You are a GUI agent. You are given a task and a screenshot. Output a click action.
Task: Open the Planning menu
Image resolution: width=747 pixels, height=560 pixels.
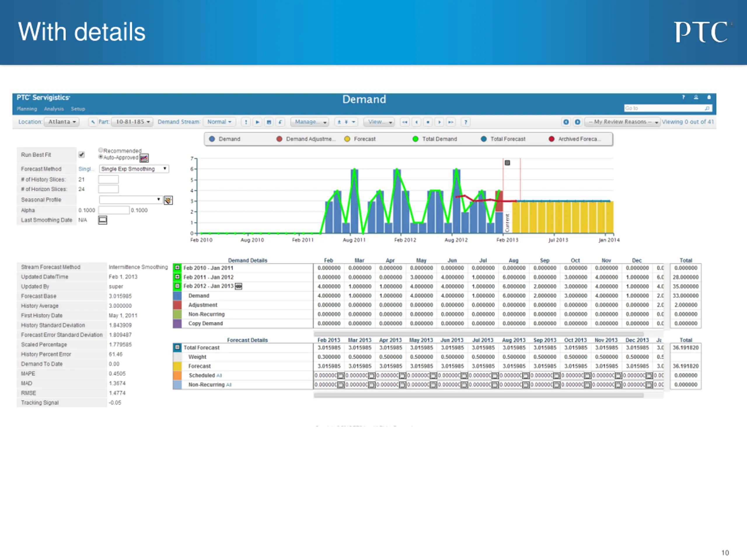tap(27, 109)
